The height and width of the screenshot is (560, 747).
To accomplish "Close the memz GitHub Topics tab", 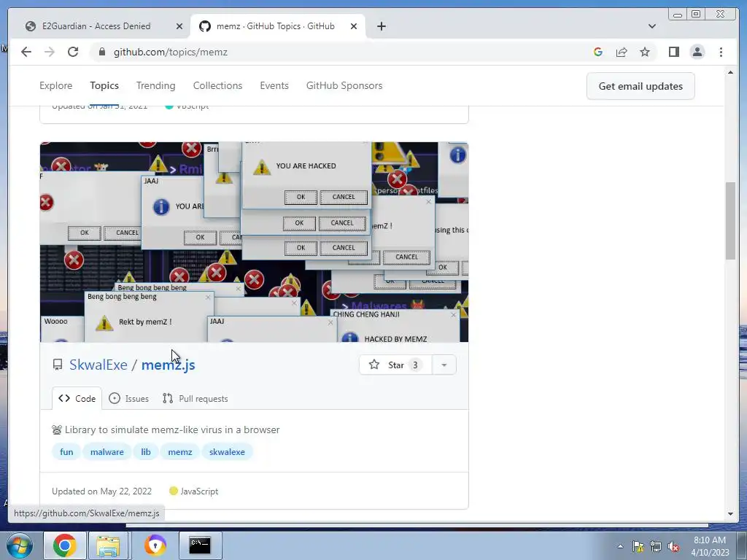I will tap(354, 26).
